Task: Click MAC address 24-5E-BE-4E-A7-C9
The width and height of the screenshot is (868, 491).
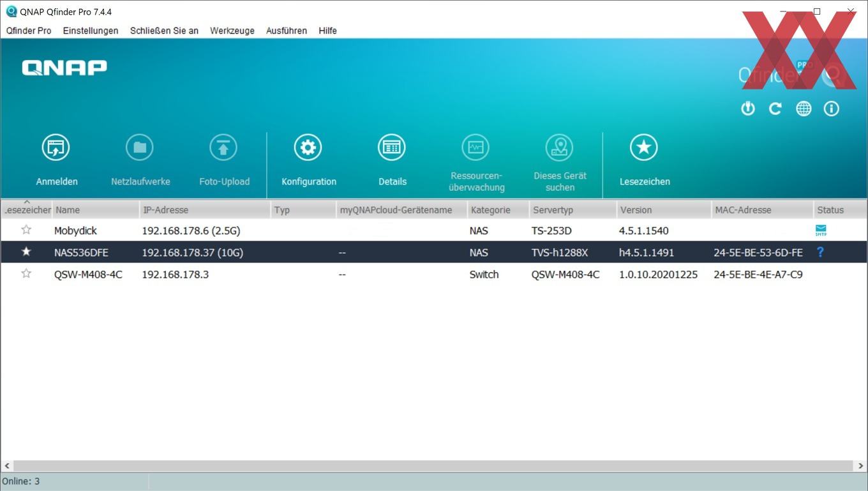Action: click(758, 275)
